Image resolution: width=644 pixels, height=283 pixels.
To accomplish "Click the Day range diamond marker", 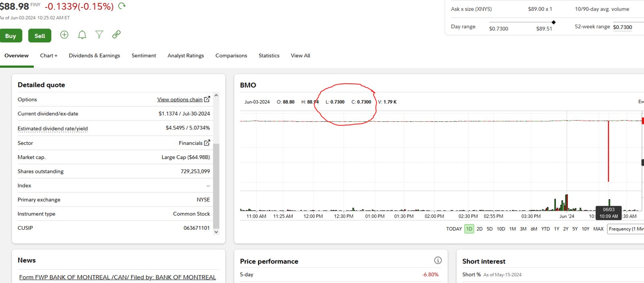I will pyautogui.click(x=554, y=22).
